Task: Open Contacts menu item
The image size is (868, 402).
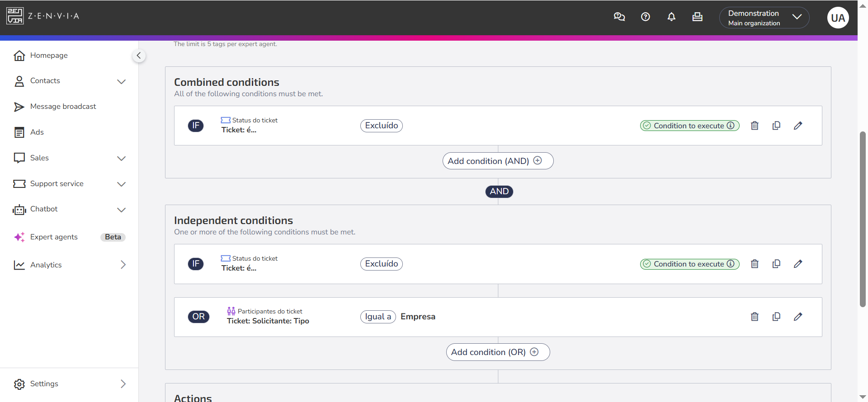Action: click(45, 80)
